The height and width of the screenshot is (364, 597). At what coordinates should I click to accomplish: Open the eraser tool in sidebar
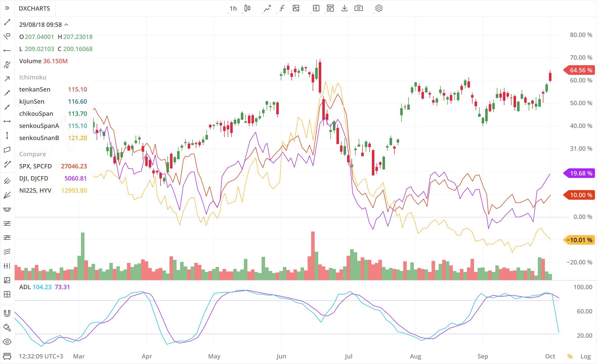tap(7, 327)
